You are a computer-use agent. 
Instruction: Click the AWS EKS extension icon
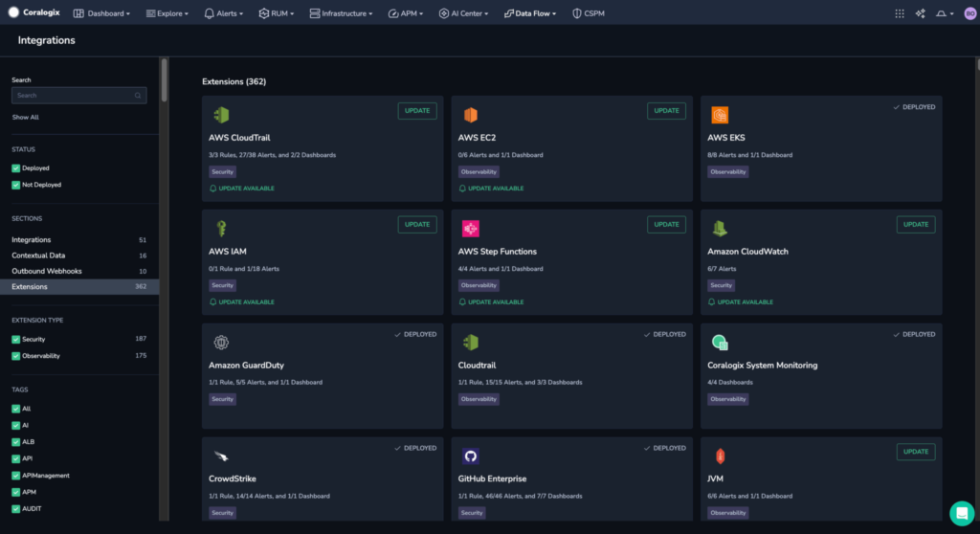point(720,115)
